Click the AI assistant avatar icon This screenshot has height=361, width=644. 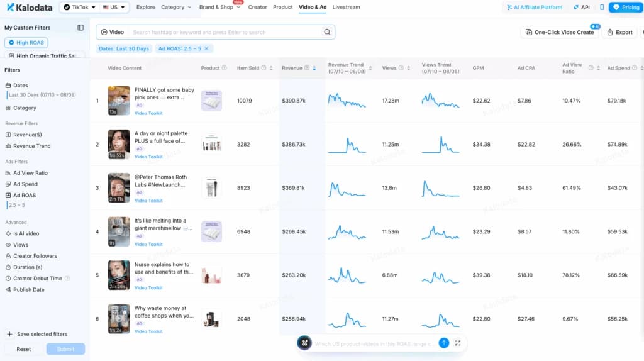click(x=304, y=343)
